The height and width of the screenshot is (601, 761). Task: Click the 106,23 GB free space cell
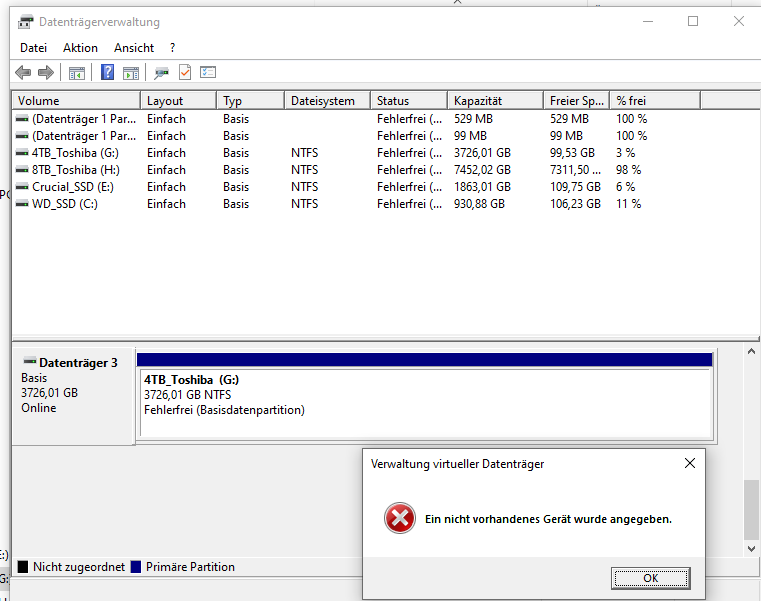click(x=575, y=204)
